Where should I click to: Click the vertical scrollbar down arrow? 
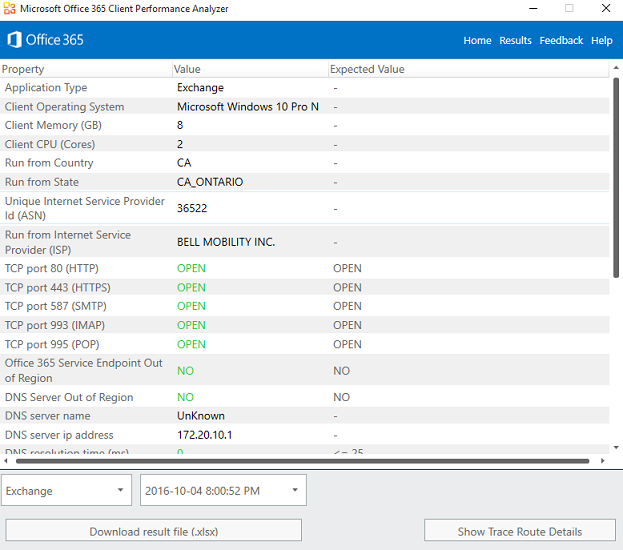pyautogui.click(x=616, y=447)
